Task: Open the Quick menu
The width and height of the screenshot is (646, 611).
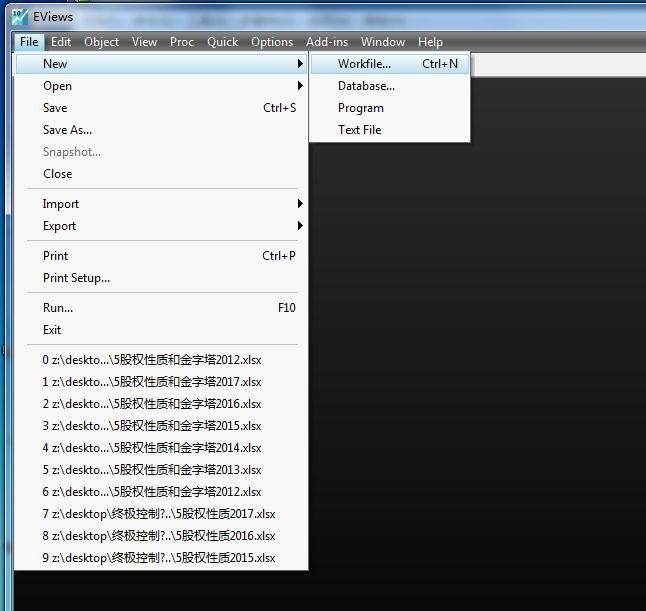Action: [x=222, y=42]
